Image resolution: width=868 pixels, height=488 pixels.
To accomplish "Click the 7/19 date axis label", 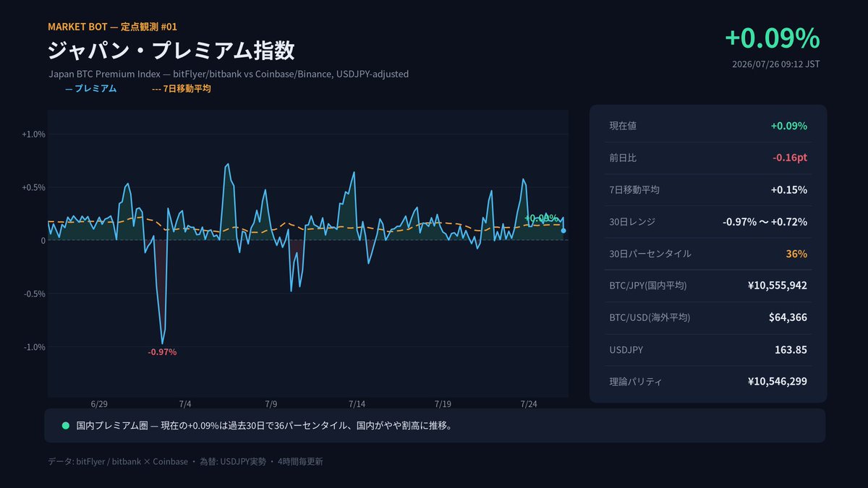I will click(443, 404).
